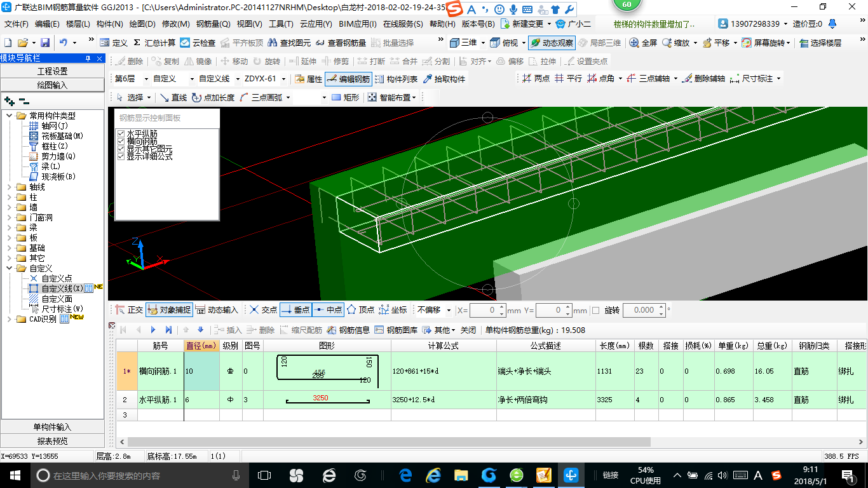Uncheck 显示详细公式 checkbox

[x=121, y=156]
